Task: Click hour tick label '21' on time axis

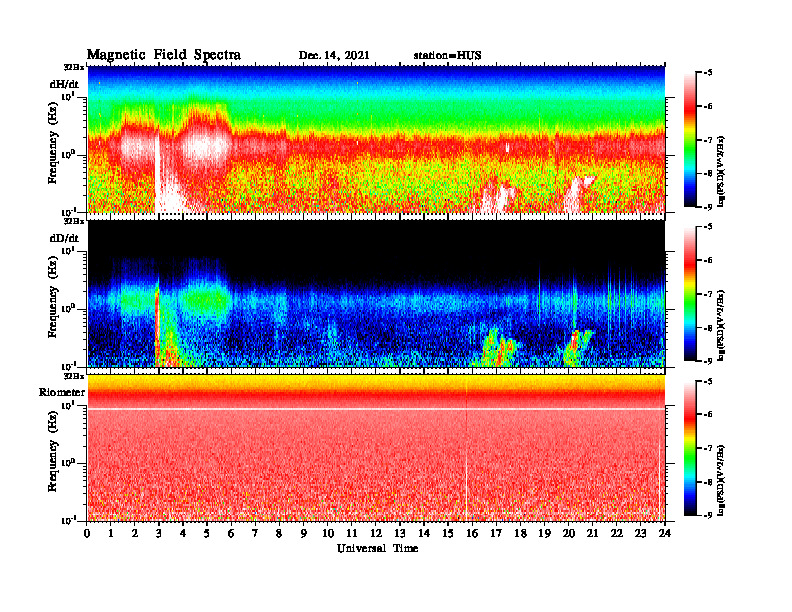Action: point(592,534)
